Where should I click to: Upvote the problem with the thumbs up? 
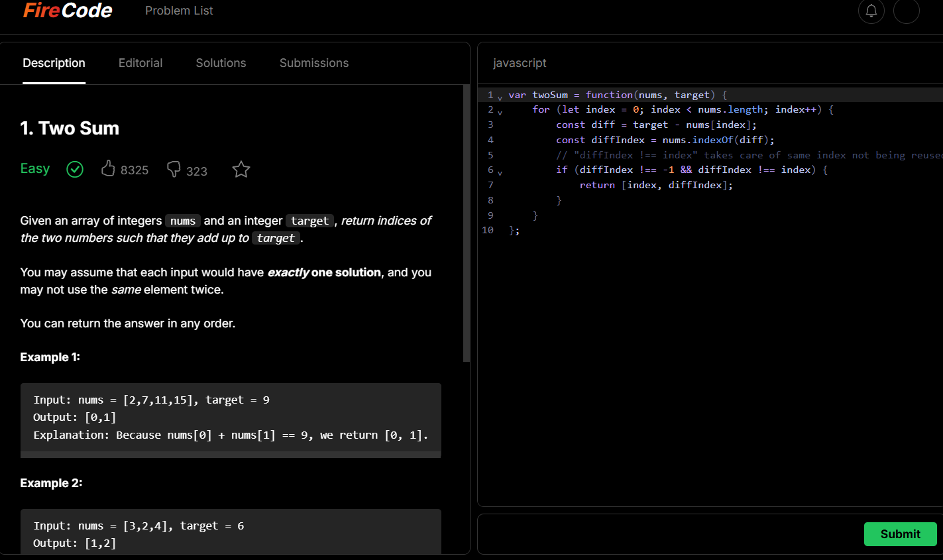tap(108, 168)
